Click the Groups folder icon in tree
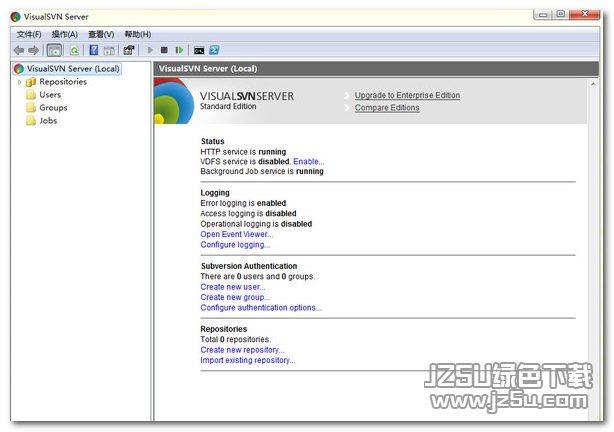Image resolution: width=614 pixels, height=432 pixels. point(31,108)
